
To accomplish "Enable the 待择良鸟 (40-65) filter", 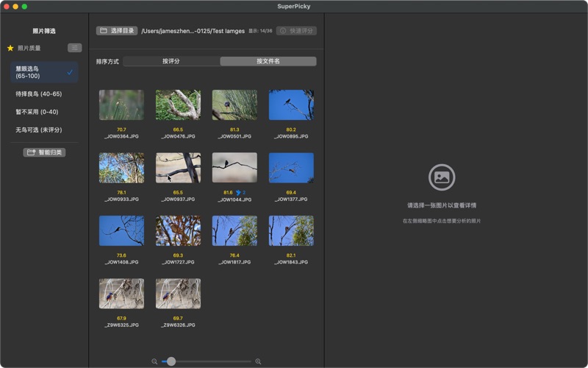I will pos(39,94).
